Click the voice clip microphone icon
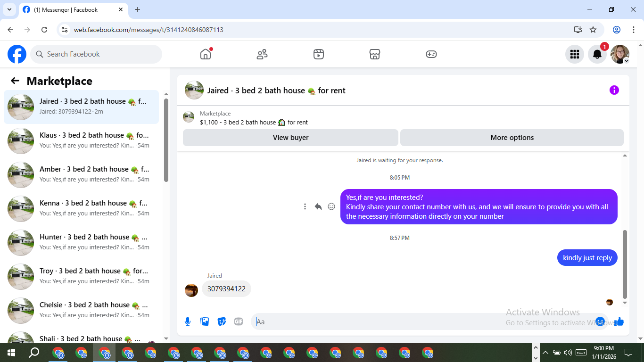 (x=188, y=321)
